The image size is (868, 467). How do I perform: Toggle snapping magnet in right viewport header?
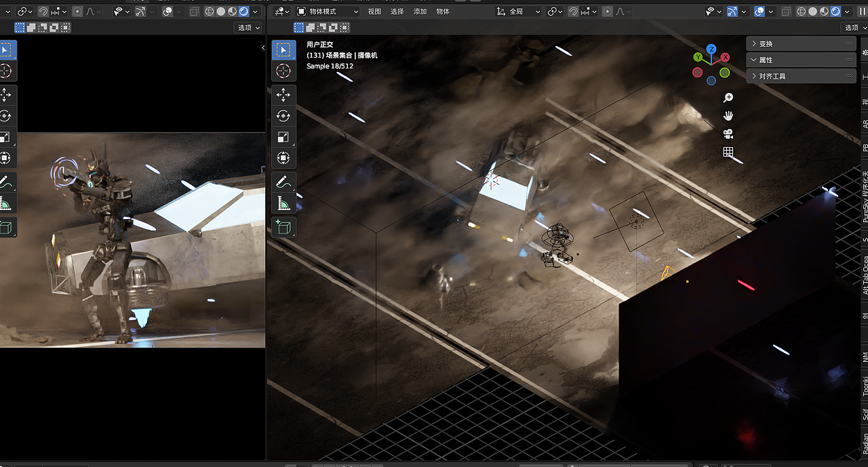tap(574, 12)
